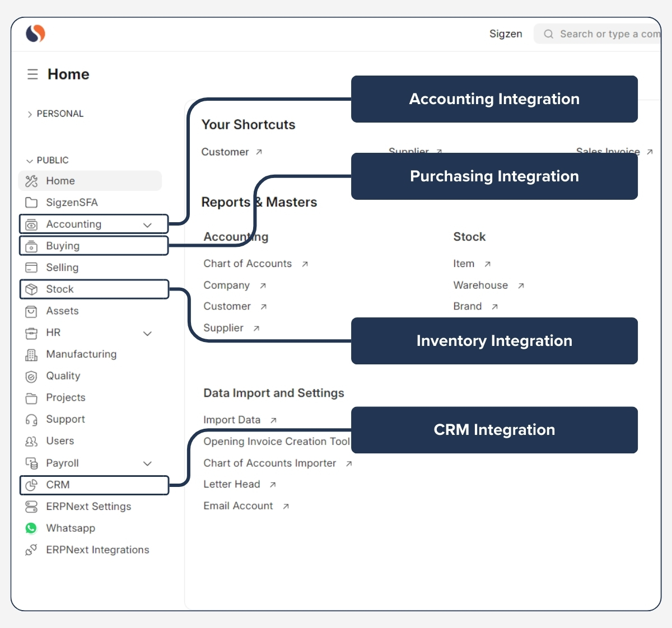This screenshot has height=628, width=672.
Task: Open Whatsapp from the sidebar icon
Action: (x=31, y=528)
